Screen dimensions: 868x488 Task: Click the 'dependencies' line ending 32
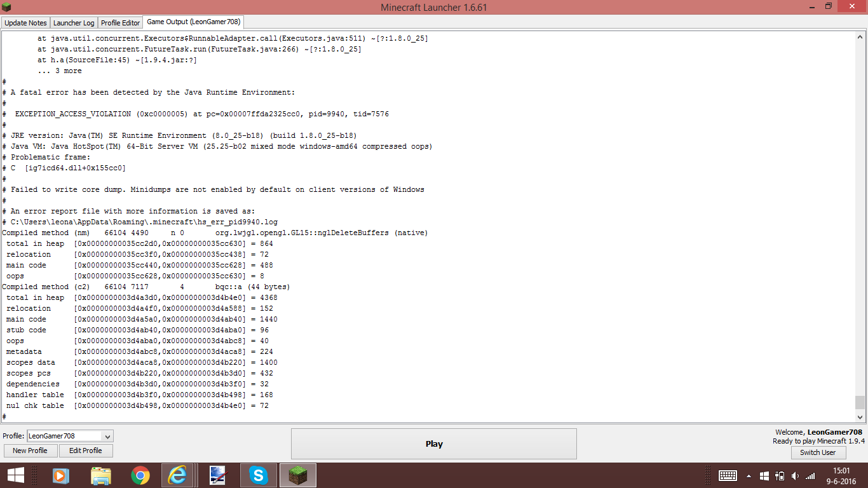point(138,384)
